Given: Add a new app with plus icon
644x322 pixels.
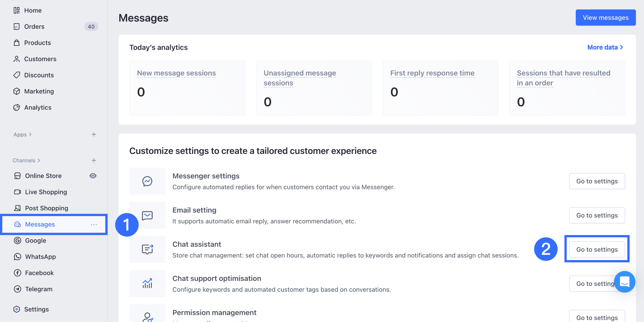Looking at the screenshot, I should tap(94, 134).
